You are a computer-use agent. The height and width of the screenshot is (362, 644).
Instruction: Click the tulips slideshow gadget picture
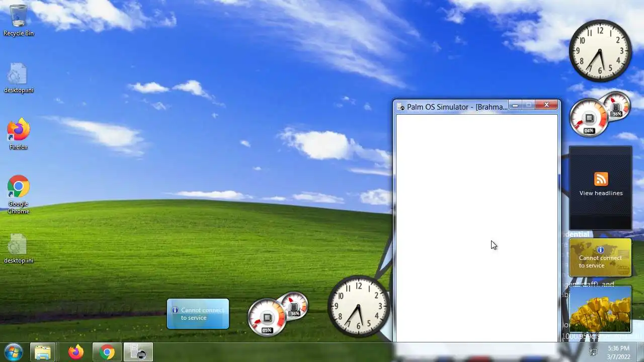coord(600,309)
